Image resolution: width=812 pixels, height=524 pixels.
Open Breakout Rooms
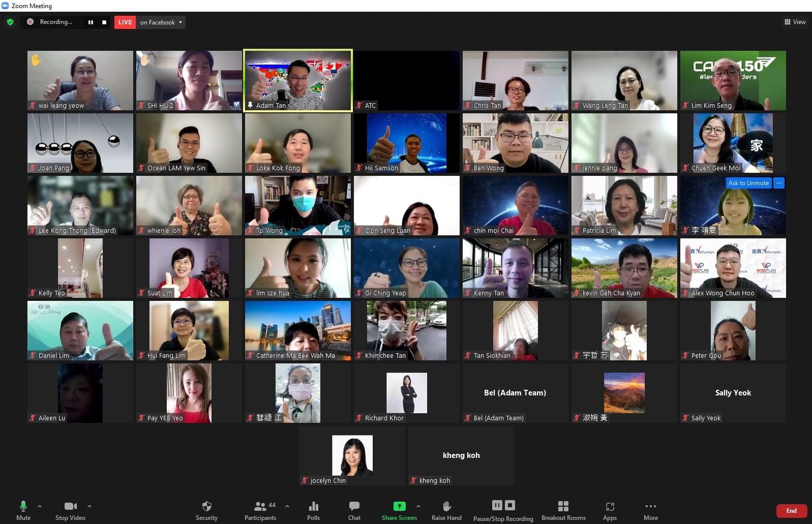pos(563,510)
